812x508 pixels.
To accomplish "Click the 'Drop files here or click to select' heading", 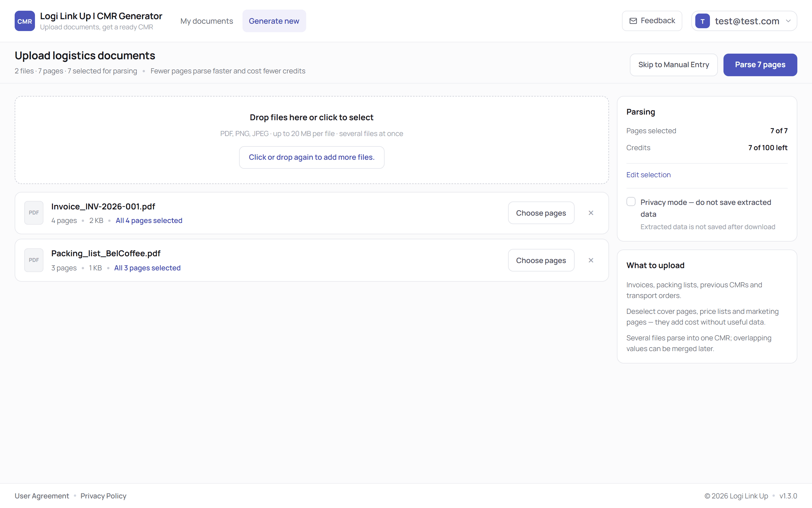I will click(x=311, y=117).
